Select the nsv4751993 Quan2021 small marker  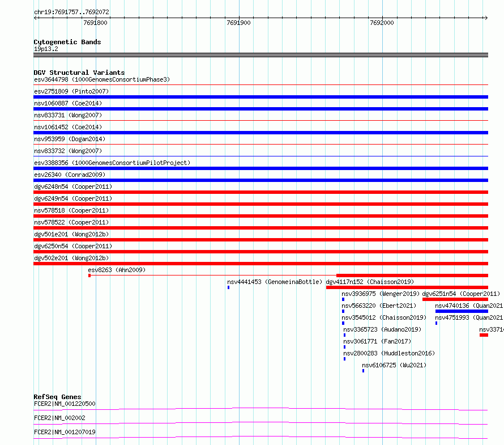(x=436, y=323)
